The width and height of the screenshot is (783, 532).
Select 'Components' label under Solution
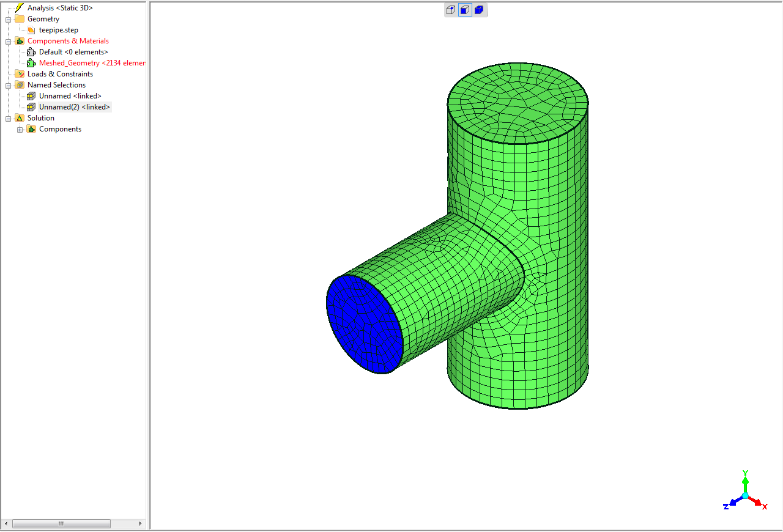(60, 129)
